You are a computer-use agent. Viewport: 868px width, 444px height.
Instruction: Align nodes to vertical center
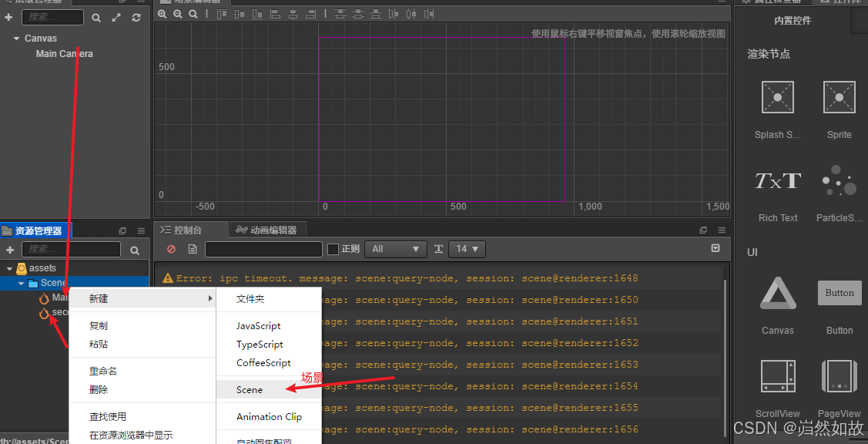(x=239, y=14)
